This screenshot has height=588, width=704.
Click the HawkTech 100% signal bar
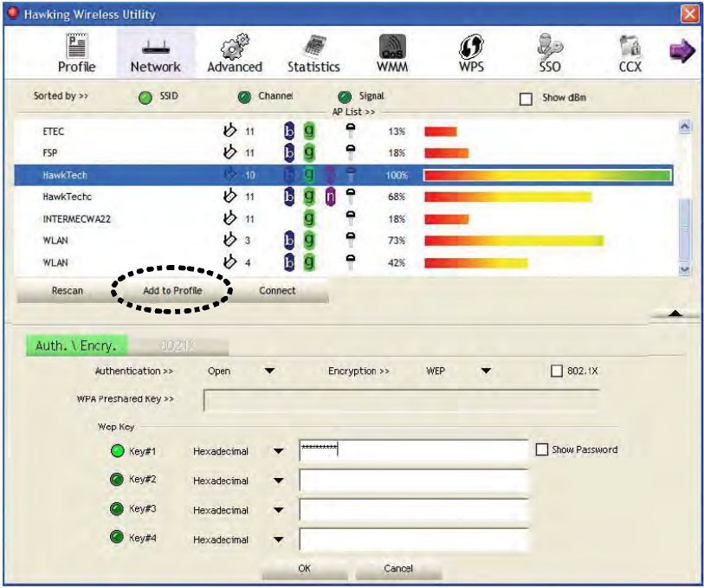click(x=548, y=175)
